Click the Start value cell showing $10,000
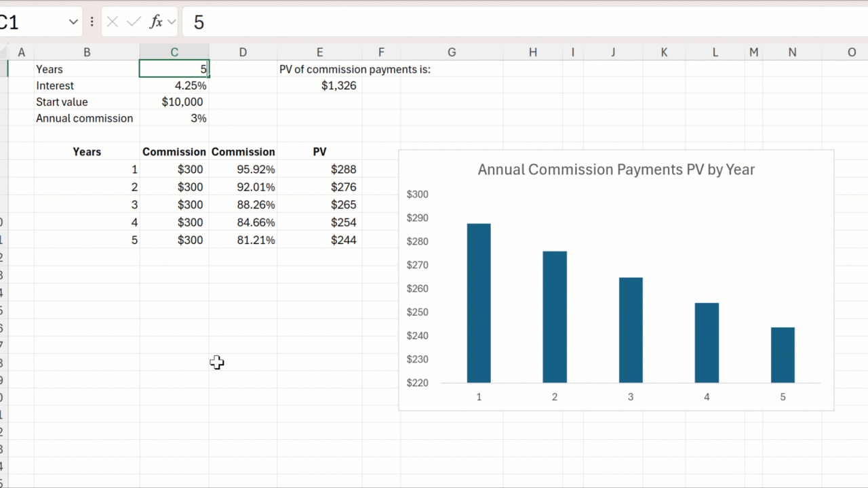This screenshot has width=868, height=488. point(174,102)
